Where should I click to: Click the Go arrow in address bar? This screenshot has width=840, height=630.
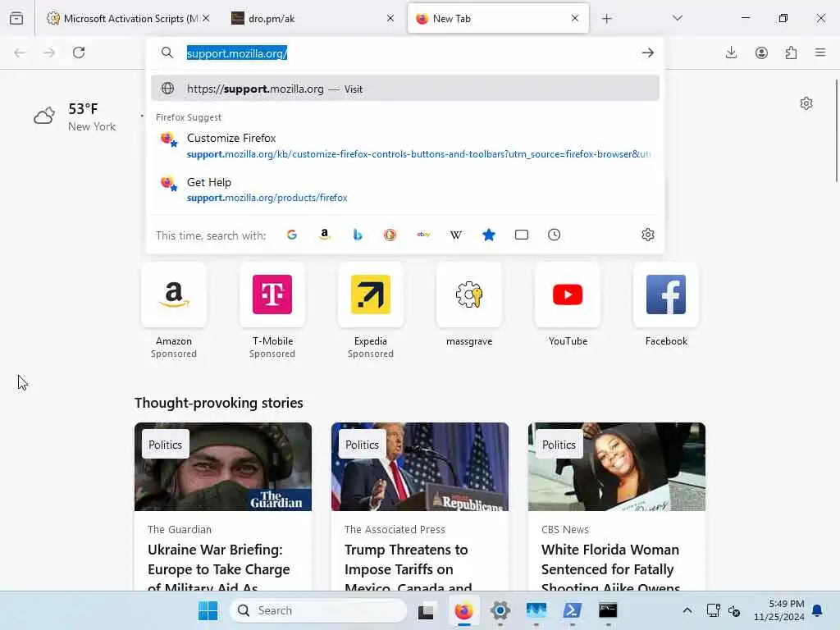tap(648, 52)
